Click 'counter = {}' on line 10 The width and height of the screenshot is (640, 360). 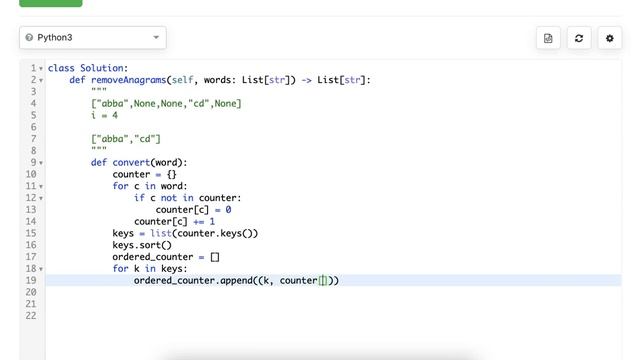pos(144,174)
